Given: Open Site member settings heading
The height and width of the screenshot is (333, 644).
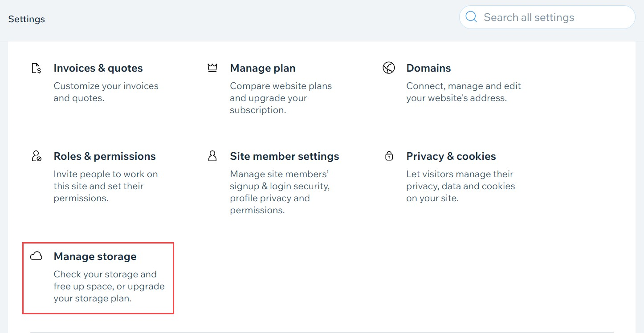Looking at the screenshot, I should [x=285, y=156].
